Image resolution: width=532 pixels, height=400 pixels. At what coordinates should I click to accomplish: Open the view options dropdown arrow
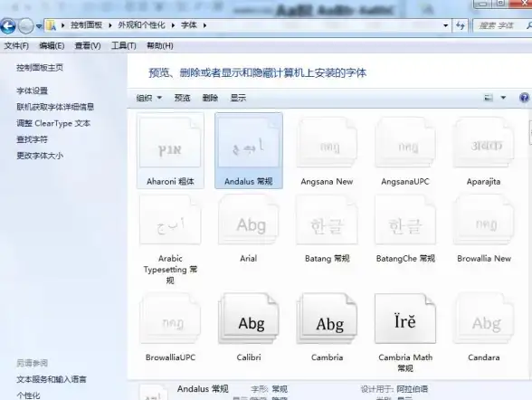(x=503, y=98)
